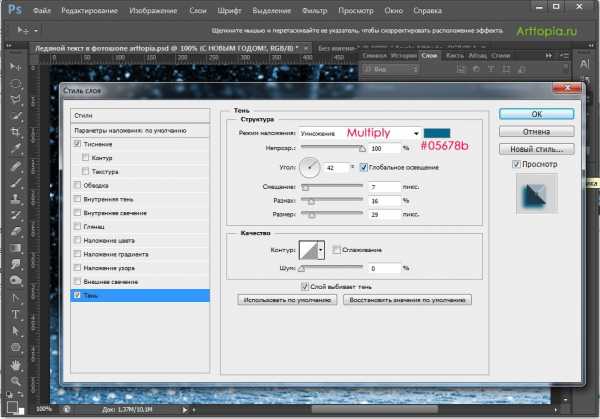Toggle the Глобальное освещение checkbox
The image size is (600, 419).
[363, 166]
